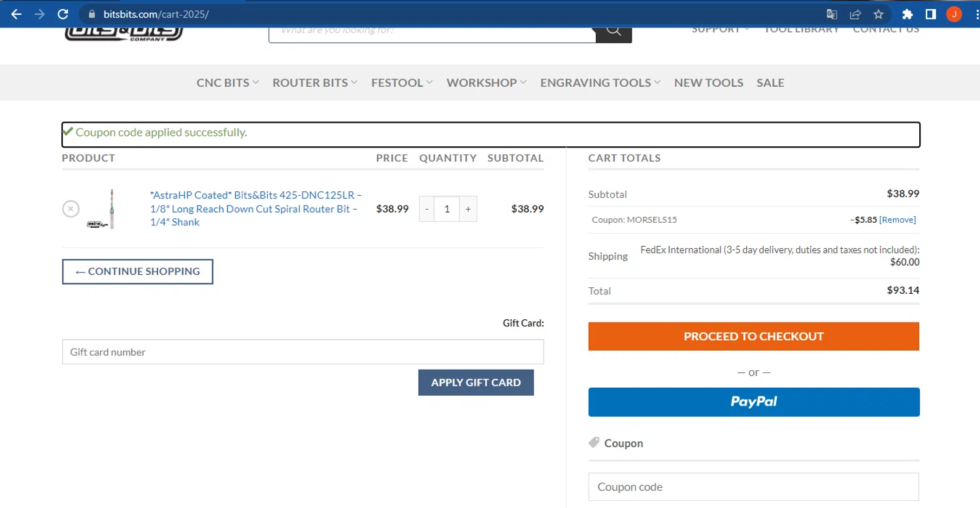Focus the Coupon code field
The width and height of the screenshot is (980, 508).
coord(753,487)
